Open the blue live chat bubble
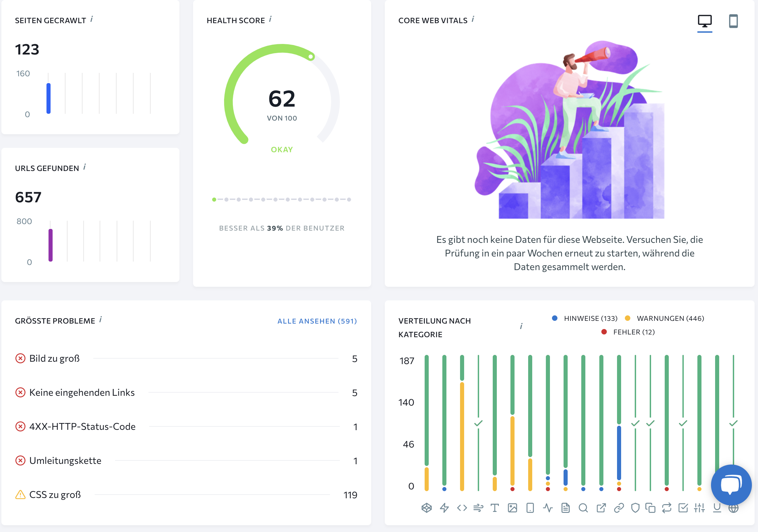The height and width of the screenshot is (532, 758). [731, 485]
